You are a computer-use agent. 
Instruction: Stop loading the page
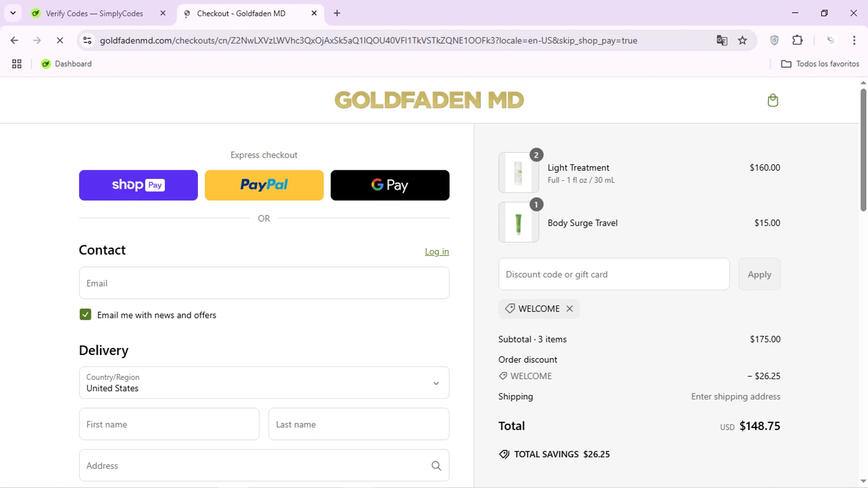click(x=60, y=41)
